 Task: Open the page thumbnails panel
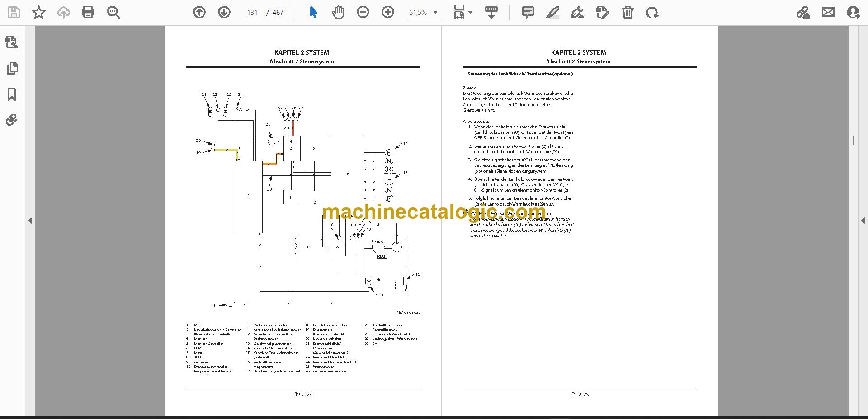[x=12, y=68]
